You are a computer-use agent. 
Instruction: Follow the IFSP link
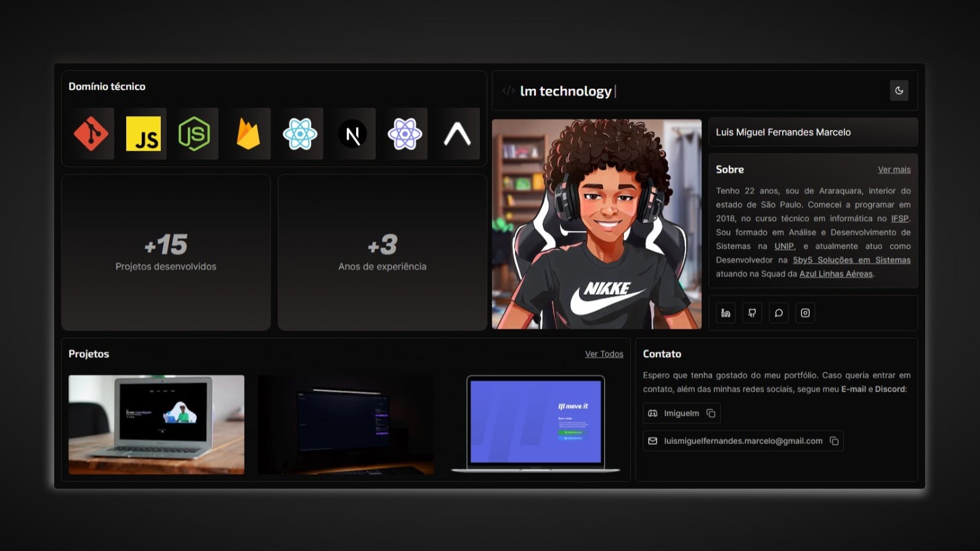pos(899,219)
